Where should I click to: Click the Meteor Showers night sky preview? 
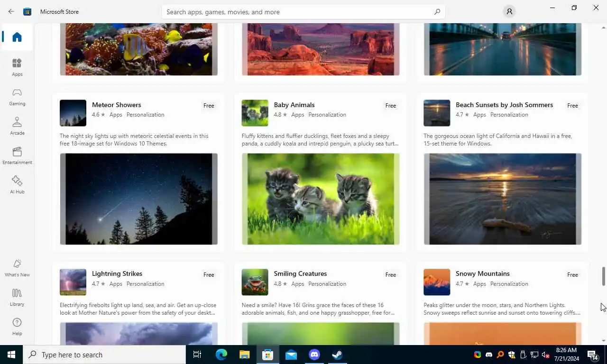138,199
